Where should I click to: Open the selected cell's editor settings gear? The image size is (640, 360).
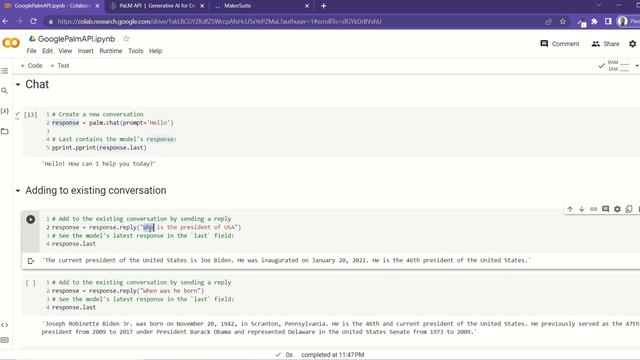(x=617, y=209)
